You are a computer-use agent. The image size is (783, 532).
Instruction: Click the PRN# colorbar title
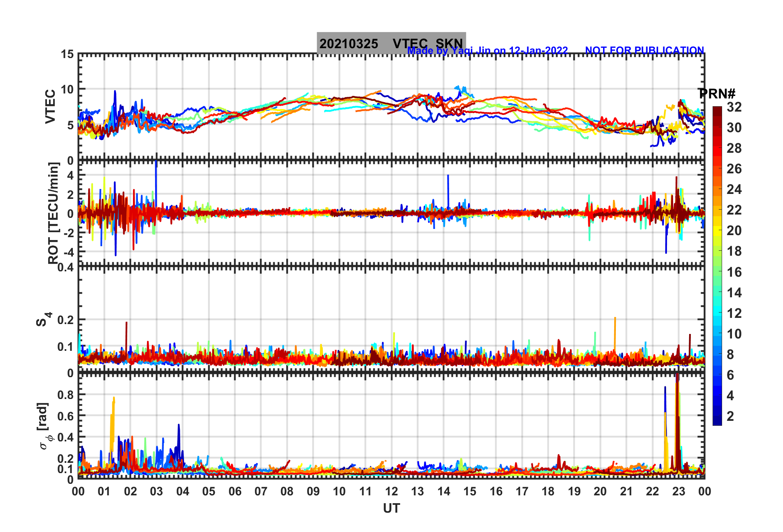717,93
